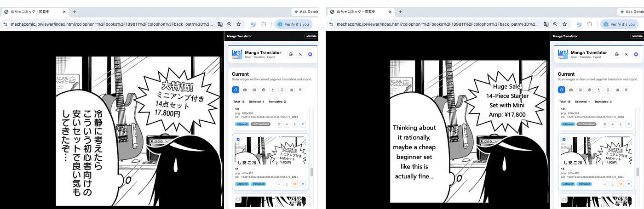Click the bookmark star in left browser's address bar
This screenshot has height=209, width=644.
(239, 24)
